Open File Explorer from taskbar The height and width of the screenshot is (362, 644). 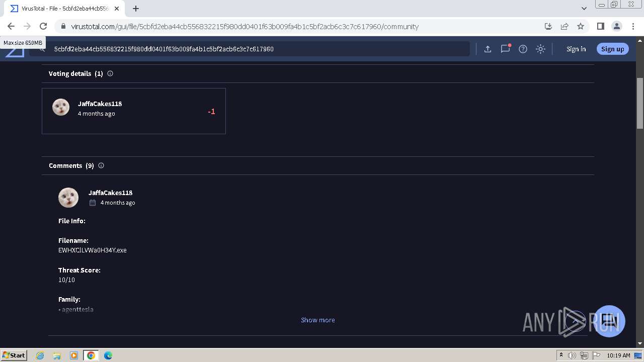(x=57, y=355)
